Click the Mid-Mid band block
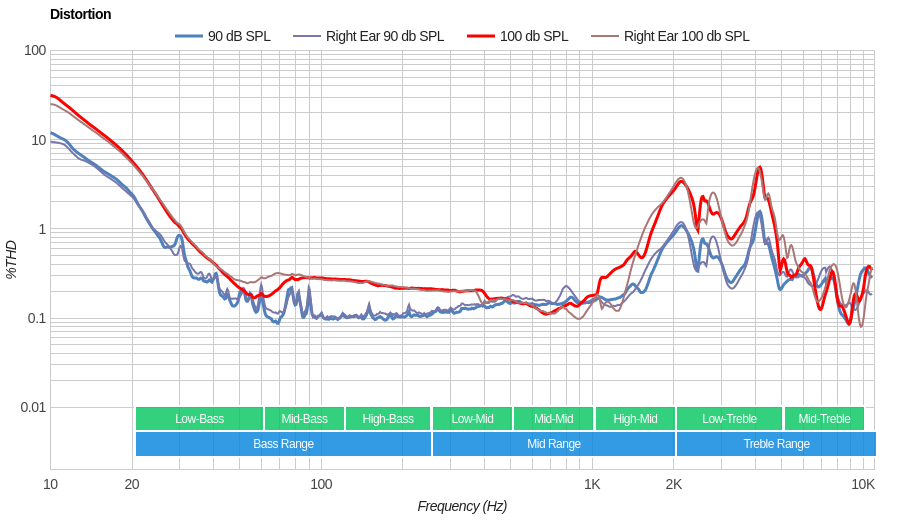The image size is (900, 520). tap(553, 419)
